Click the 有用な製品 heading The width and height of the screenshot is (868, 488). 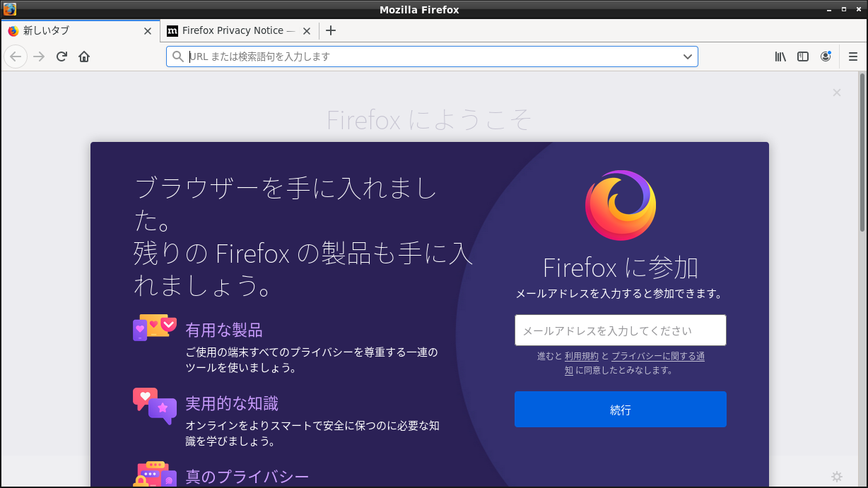[x=224, y=330]
